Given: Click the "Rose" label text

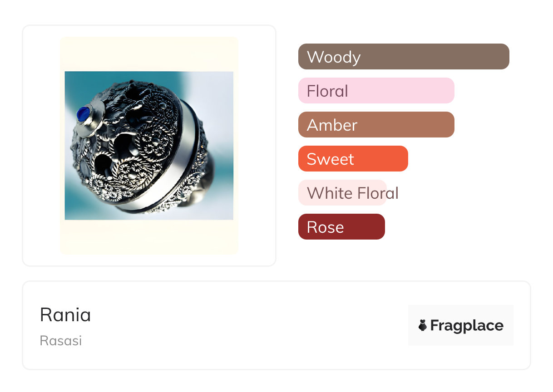Looking at the screenshot, I should click(325, 227).
